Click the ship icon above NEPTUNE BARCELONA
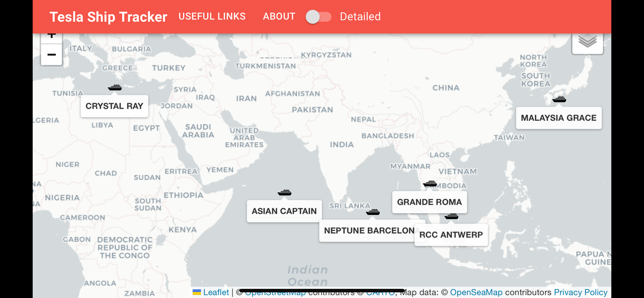This screenshot has height=298, width=644. click(372, 212)
